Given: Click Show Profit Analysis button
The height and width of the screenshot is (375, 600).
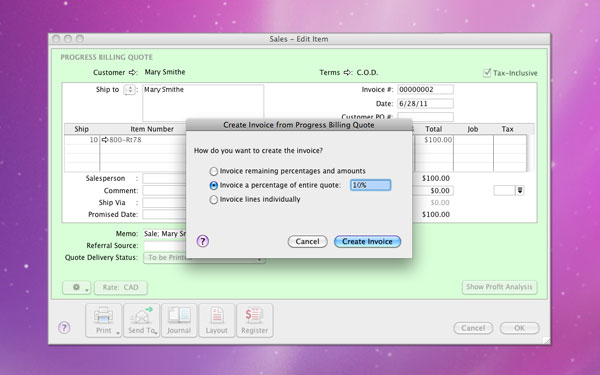Looking at the screenshot, I should (x=499, y=287).
